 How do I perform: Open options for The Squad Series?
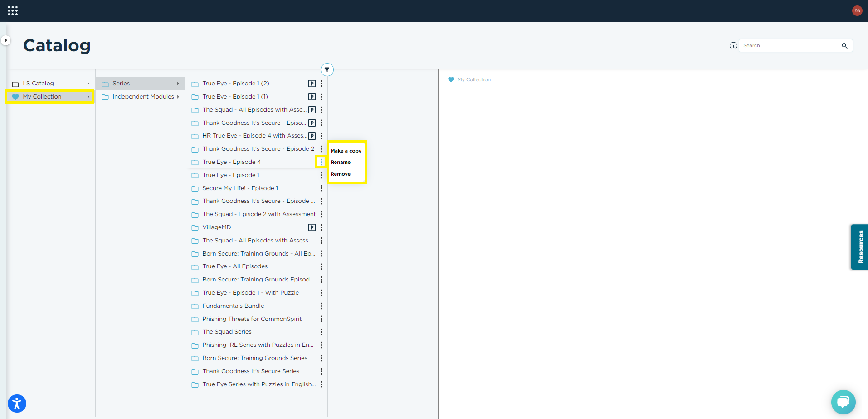(321, 332)
